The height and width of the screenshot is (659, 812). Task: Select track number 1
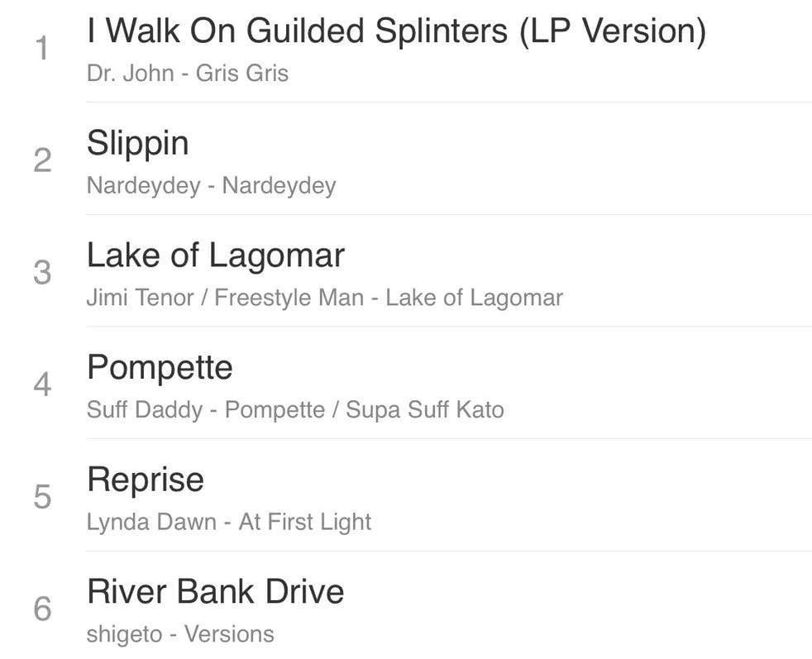tap(42, 48)
